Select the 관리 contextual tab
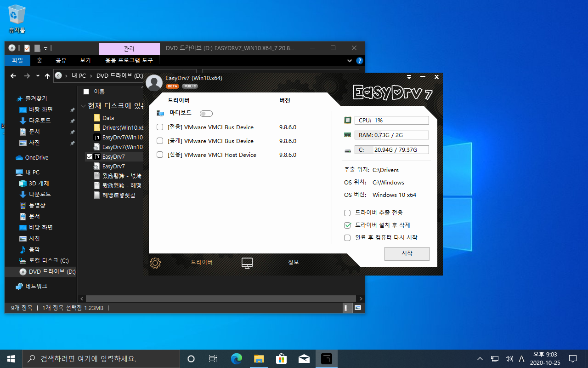The width and height of the screenshot is (588, 368). point(129,48)
